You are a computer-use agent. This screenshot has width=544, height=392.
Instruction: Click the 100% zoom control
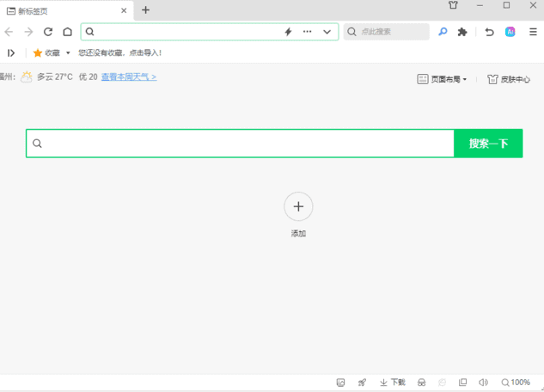pos(516,383)
